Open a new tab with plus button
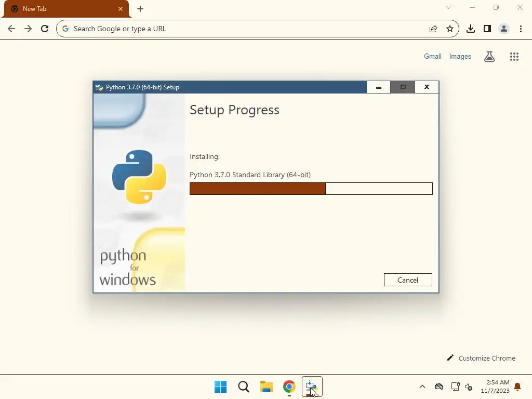 click(140, 9)
